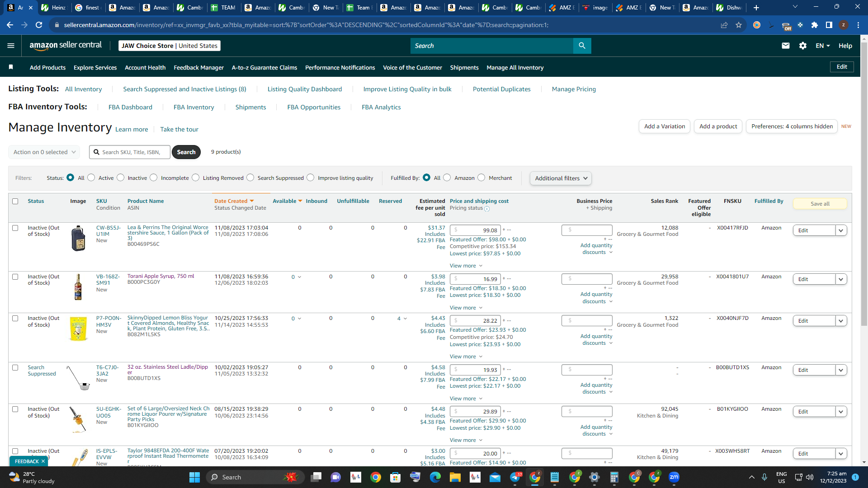Click the bookmark flag icon in nav bar
868x488 pixels.
click(11, 67)
